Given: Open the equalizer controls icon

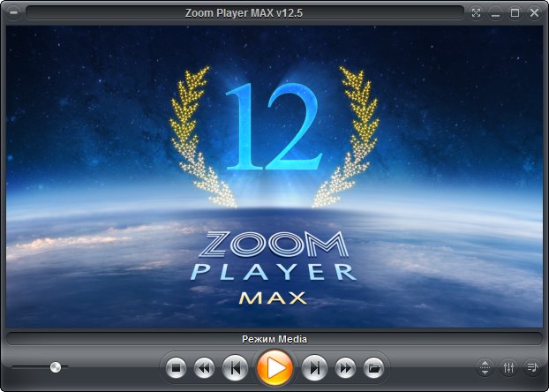Looking at the screenshot, I should click(509, 367).
